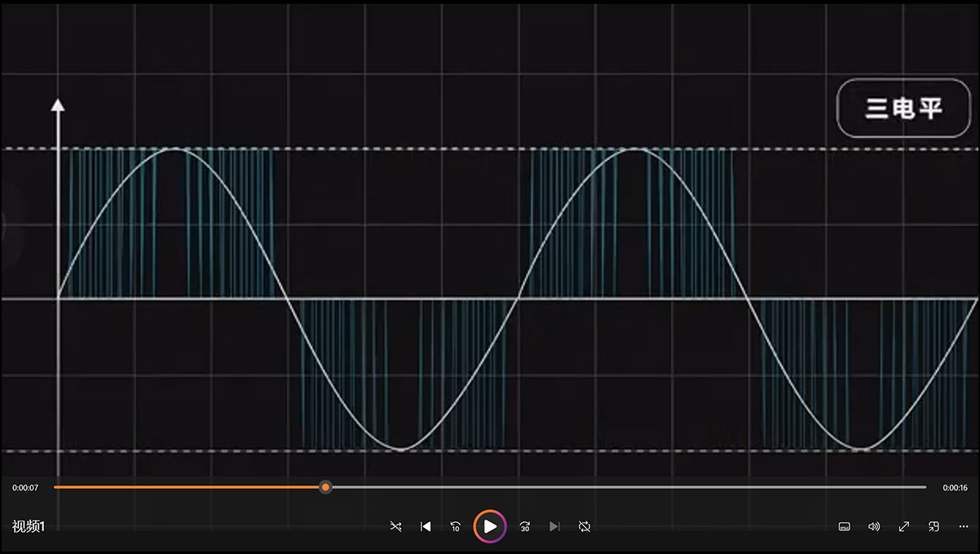Click the 三电平 label in the video
The width and height of the screenshot is (980, 554).
903,108
